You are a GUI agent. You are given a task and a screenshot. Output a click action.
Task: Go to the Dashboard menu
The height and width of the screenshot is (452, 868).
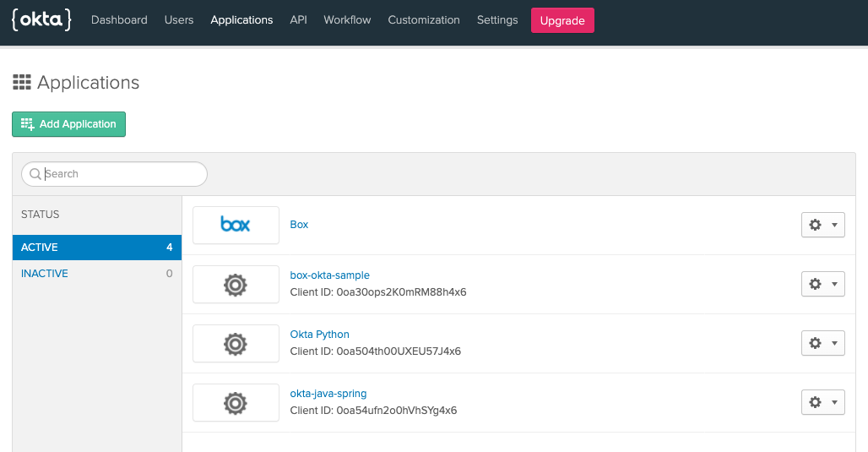coord(119,20)
